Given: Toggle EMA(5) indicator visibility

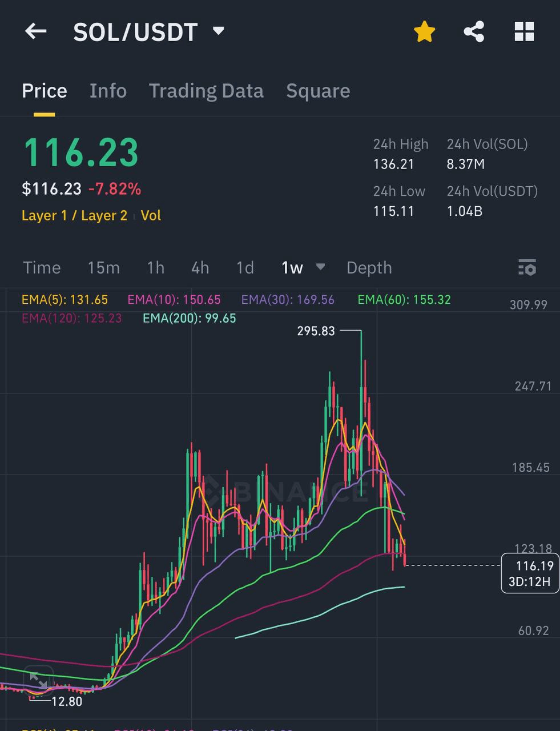Looking at the screenshot, I should click(x=65, y=299).
